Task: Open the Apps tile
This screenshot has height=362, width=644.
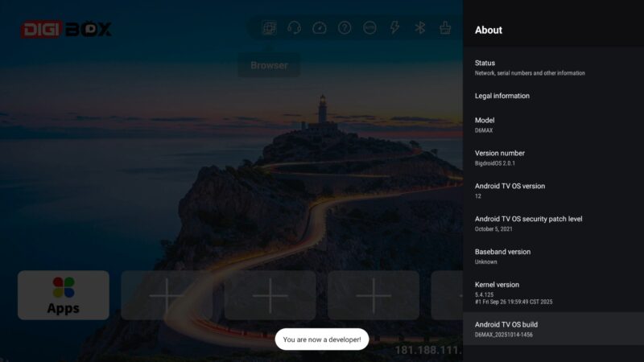Action: pos(64,295)
